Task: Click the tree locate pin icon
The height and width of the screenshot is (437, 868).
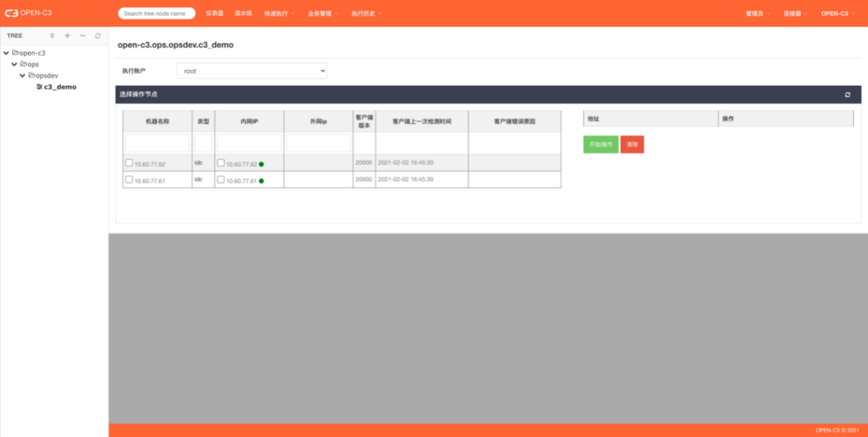Action: (52, 36)
